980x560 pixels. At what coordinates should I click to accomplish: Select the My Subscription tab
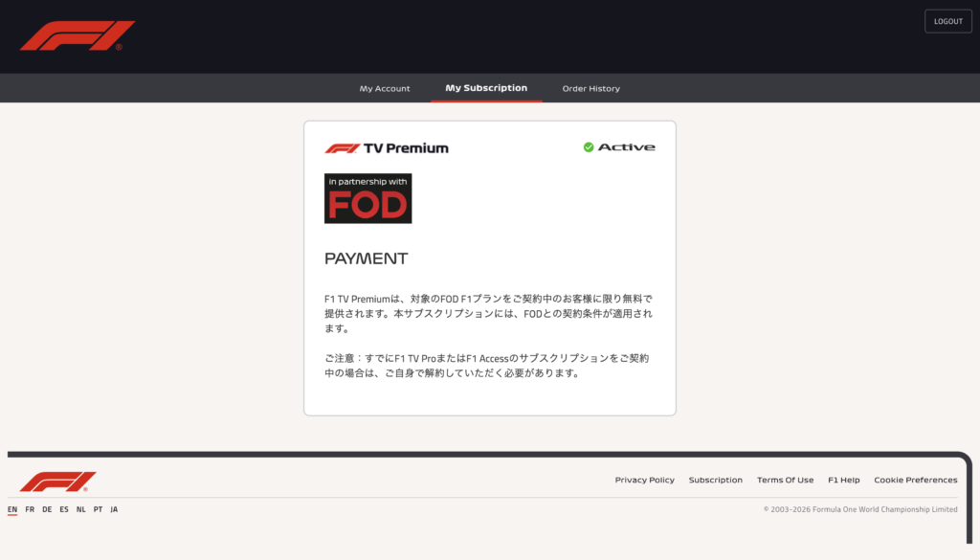pyautogui.click(x=486, y=88)
